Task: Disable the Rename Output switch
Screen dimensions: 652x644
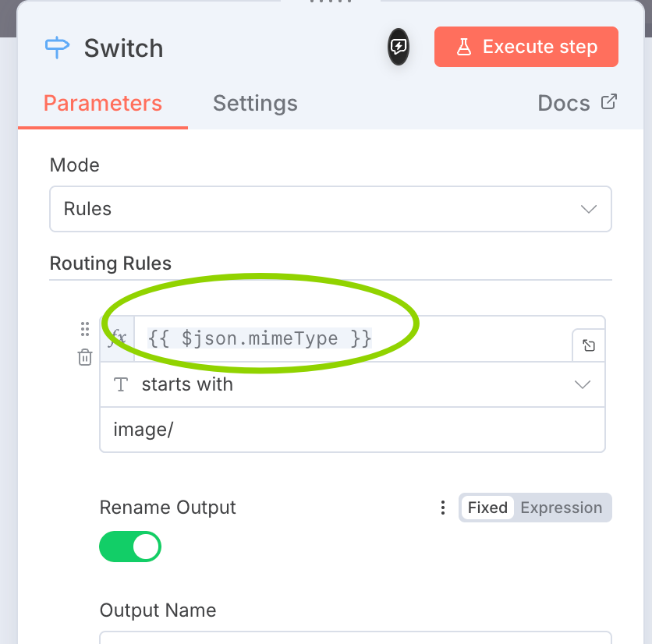Action: click(x=130, y=547)
